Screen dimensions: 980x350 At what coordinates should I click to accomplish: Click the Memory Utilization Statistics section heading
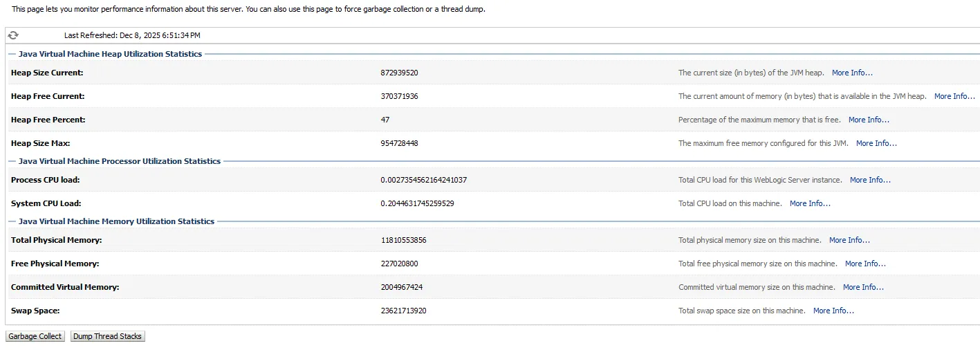(116, 221)
